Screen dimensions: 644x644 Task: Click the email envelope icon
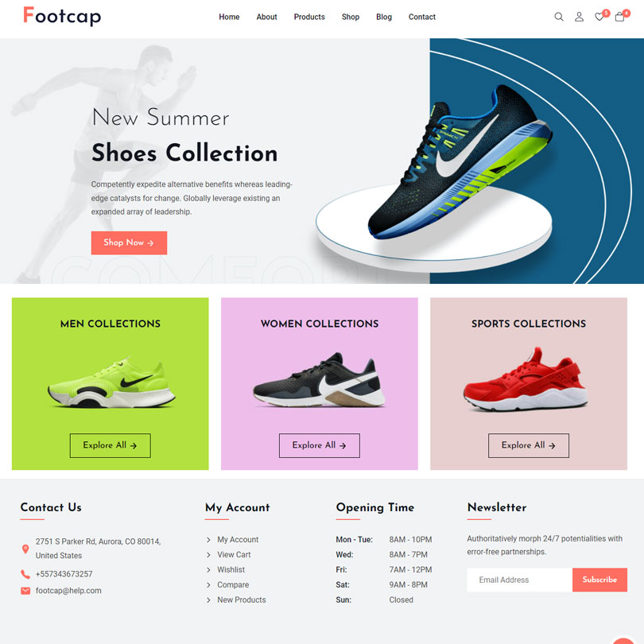25,591
